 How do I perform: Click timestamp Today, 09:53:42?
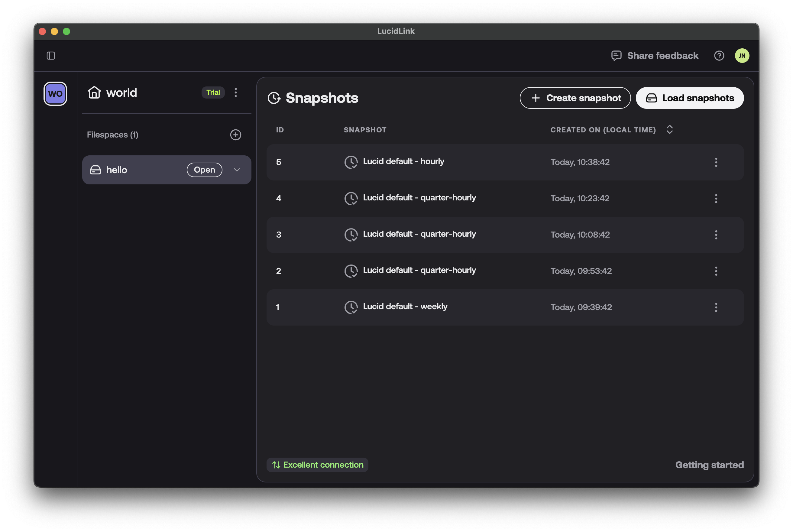point(581,271)
